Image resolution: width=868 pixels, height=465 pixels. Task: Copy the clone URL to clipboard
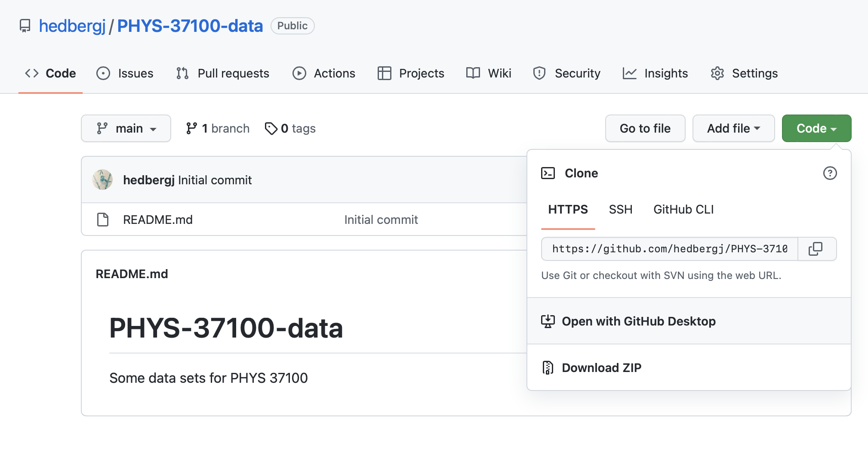pyautogui.click(x=817, y=249)
